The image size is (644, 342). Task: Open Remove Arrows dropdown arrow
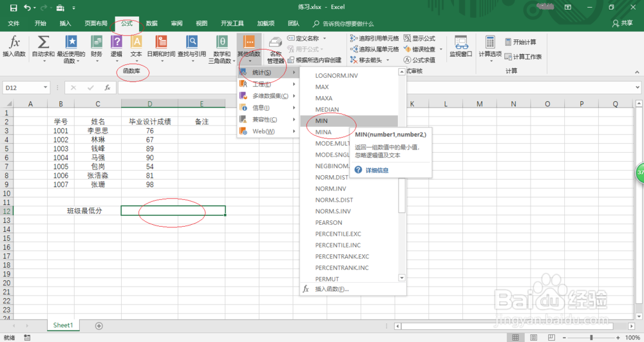[x=387, y=60]
